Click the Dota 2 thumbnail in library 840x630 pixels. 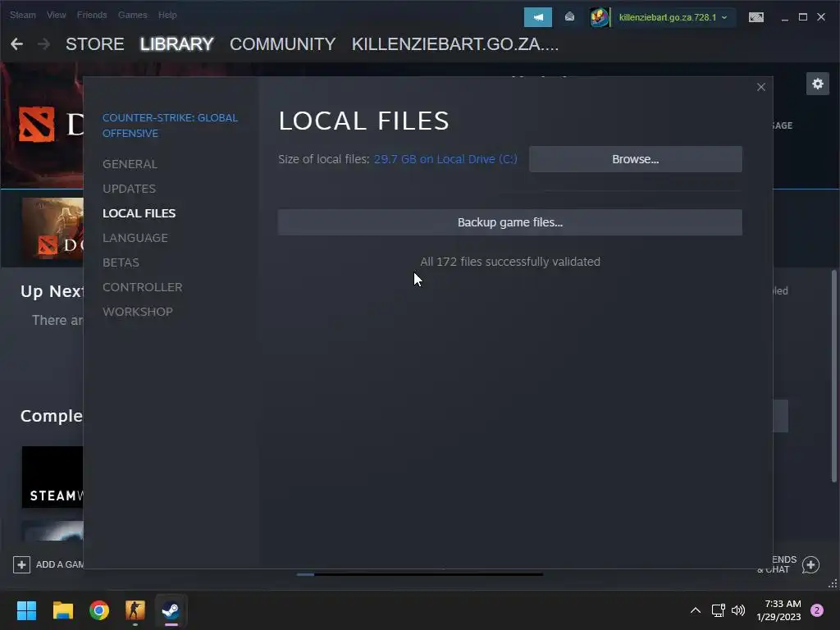[52, 229]
